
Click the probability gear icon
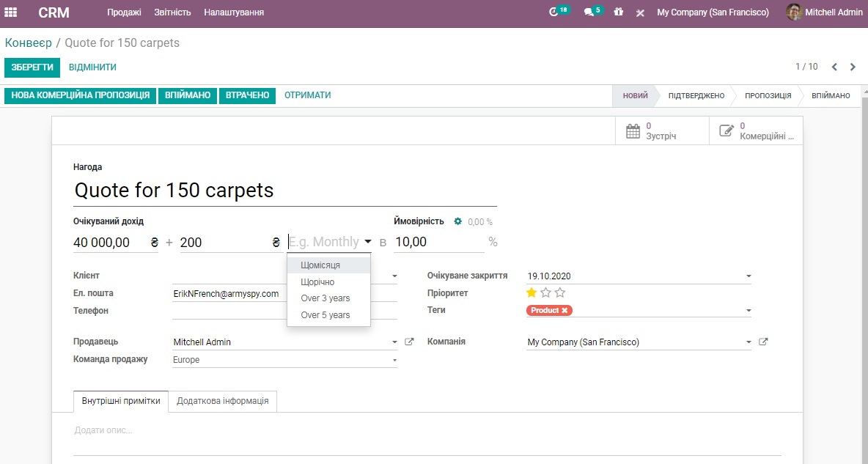coord(458,221)
